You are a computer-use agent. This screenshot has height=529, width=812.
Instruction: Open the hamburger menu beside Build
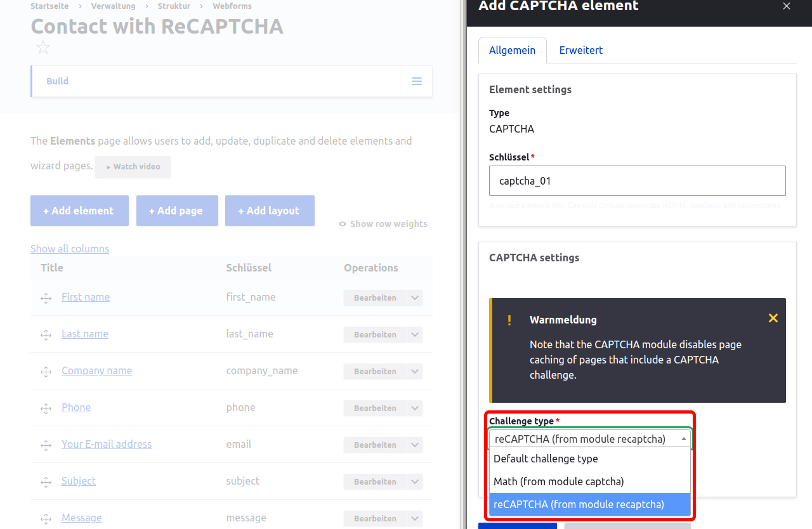(417, 81)
